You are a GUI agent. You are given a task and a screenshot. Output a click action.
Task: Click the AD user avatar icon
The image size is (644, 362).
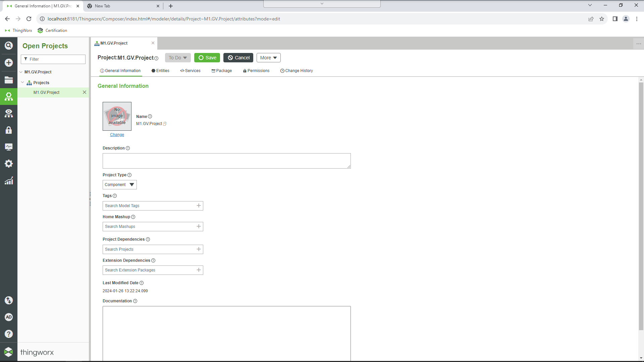(x=9, y=317)
